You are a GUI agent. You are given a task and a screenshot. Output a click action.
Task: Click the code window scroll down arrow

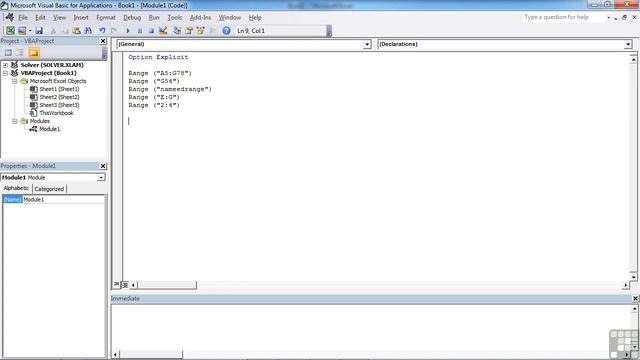pyautogui.click(x=633, y=277)
